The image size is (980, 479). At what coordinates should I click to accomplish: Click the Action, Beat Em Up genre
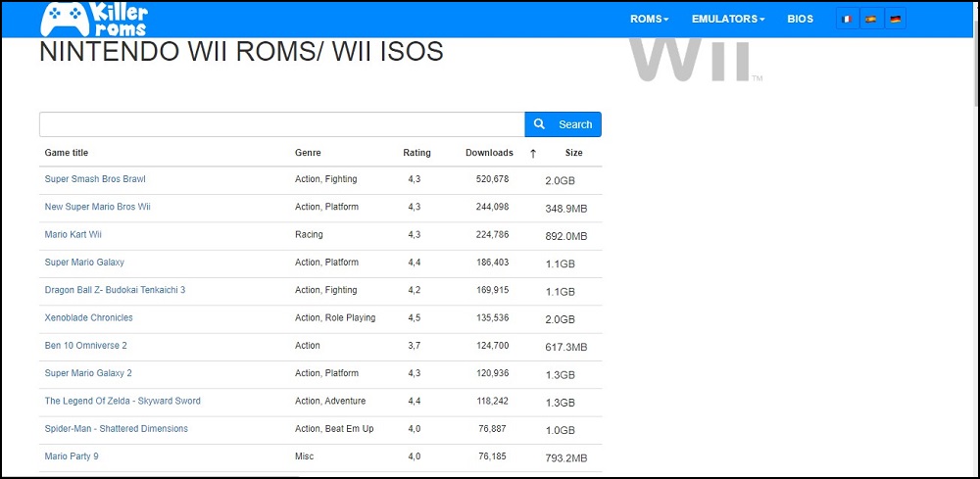pos(334,428)
